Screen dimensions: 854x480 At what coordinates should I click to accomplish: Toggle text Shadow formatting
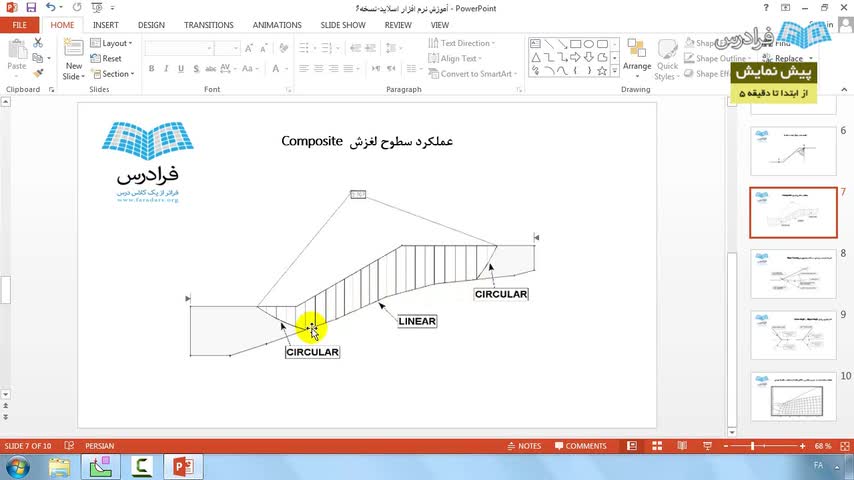[196, 69]
